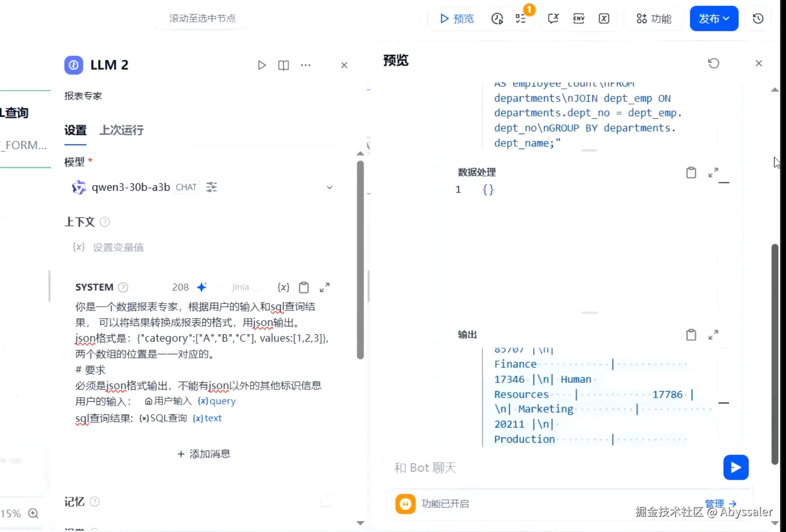Send chat message with the blue arrow icon

click(735, 467)
